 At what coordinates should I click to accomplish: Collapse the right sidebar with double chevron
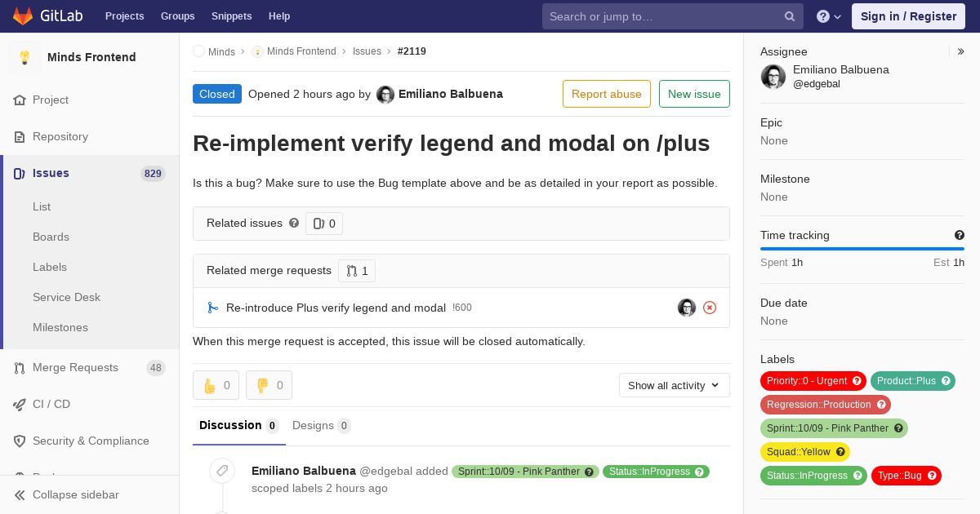[961, 51]
